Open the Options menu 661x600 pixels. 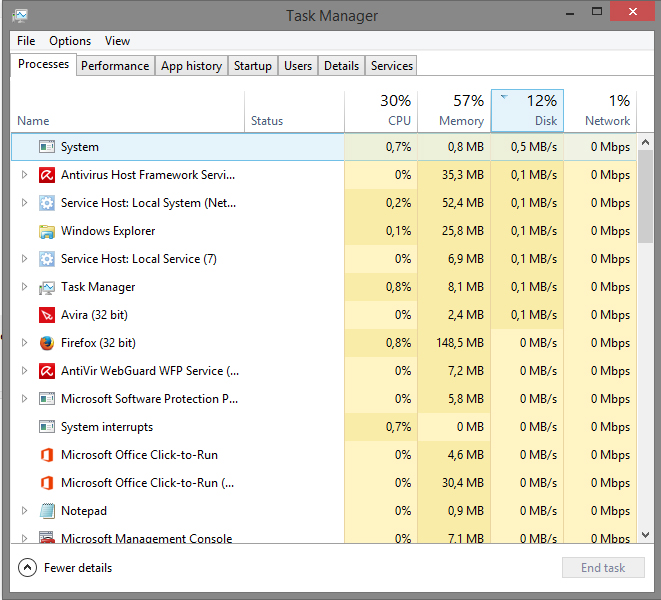pyautogui.click(x=70, y=41)
